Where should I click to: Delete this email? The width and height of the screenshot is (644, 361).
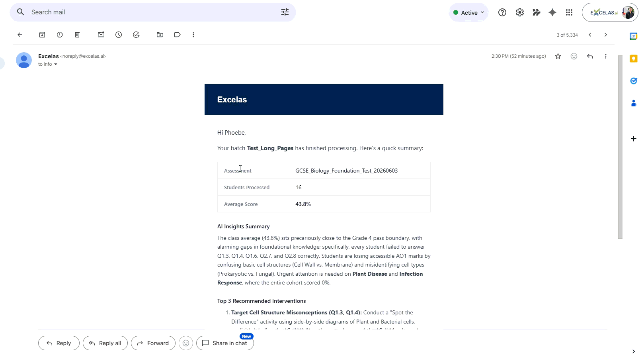coord(77,35)
